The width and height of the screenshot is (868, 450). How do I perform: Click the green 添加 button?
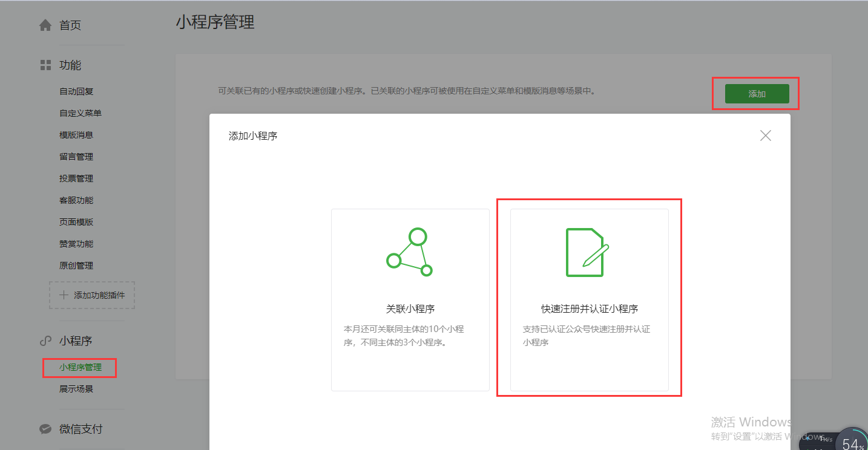pyautogui.click(x=757, y=94)
